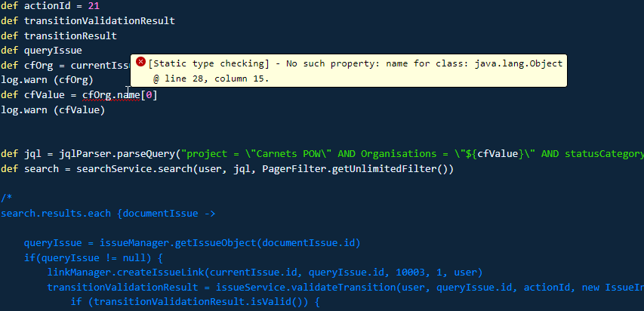Click 'search.results.each' commented line

(x=56, y=214)
